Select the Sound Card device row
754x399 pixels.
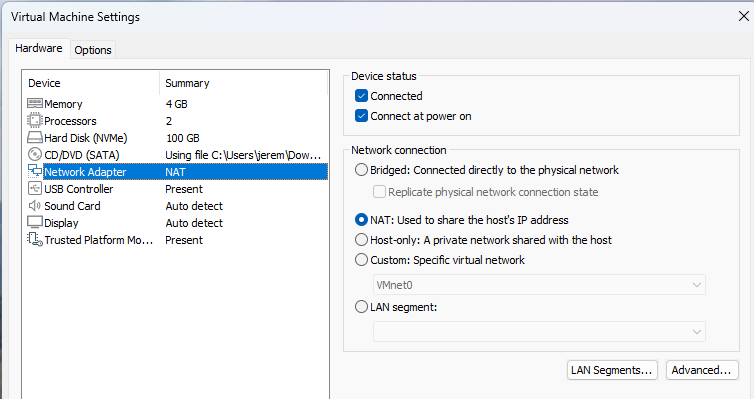[177, 206]
